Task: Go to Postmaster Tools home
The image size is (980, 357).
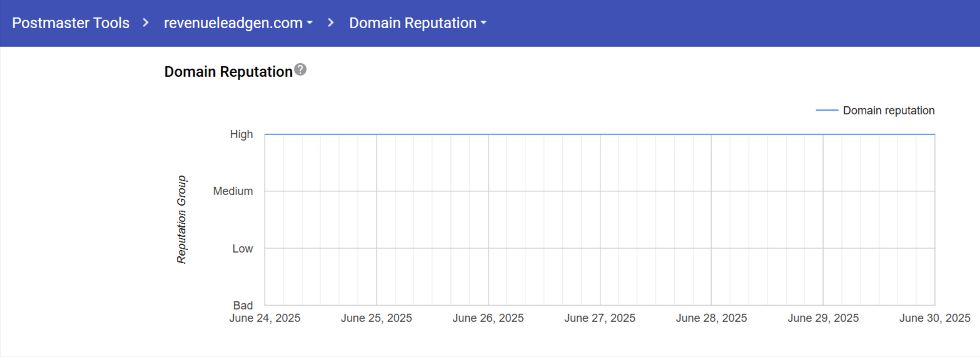Action: tap(71, 23)
